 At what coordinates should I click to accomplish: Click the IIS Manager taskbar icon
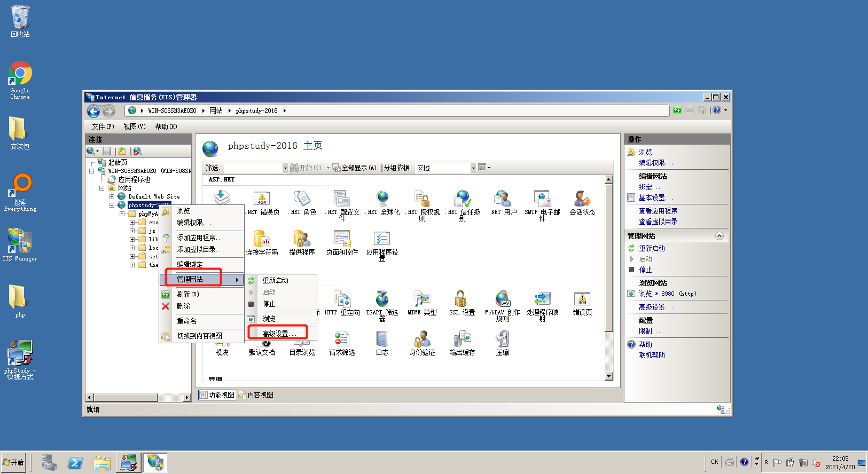pyautogui.click(x=155, y=462)
